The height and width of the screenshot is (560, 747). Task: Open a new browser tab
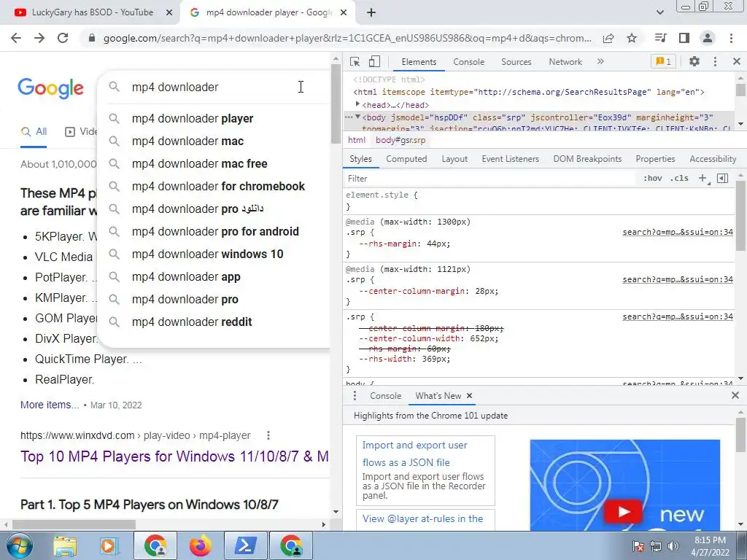click(371, 12)
